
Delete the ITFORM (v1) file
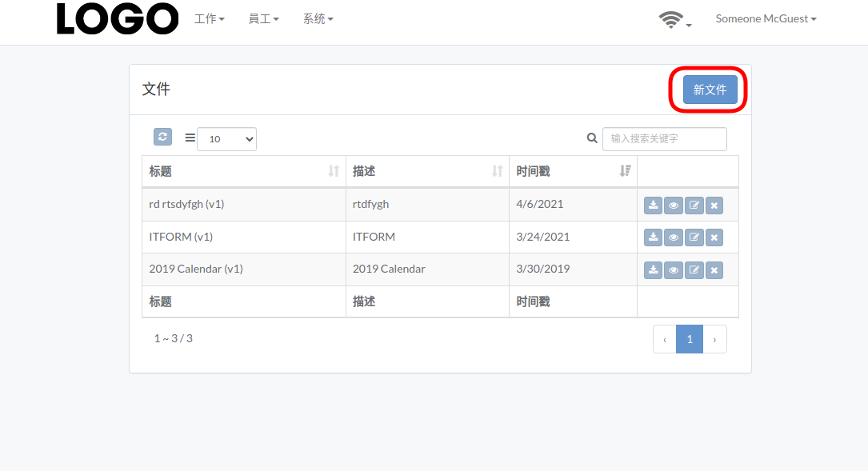(x=714, y=237)
